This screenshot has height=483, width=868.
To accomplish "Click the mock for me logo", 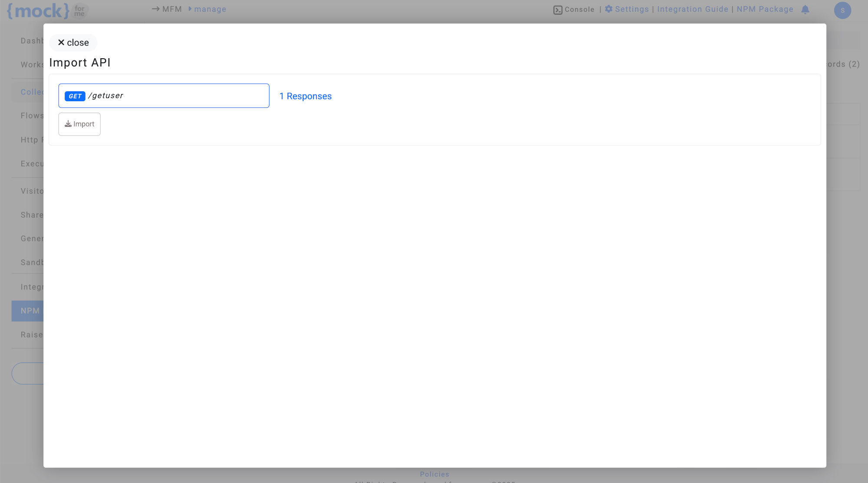I will (48, 10).
